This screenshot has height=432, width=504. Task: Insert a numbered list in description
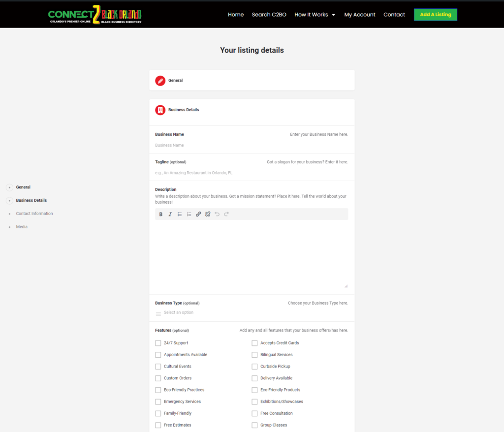[x=189, y=214]
